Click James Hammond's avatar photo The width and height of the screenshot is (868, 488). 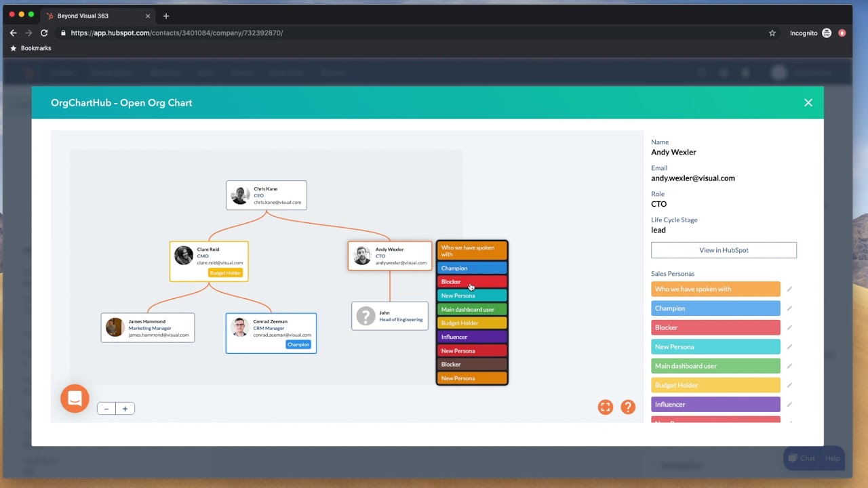click(115, 327)
